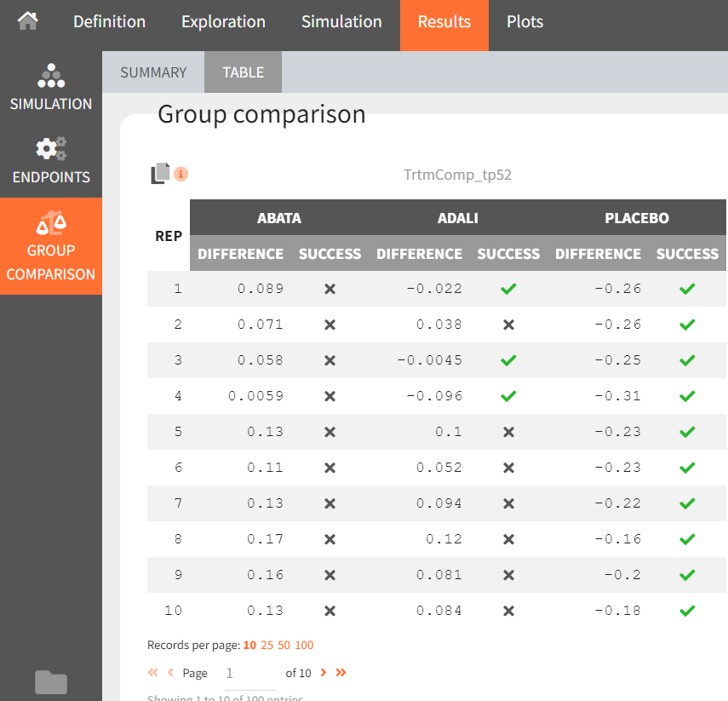Show 50 records per page
728x701 pixels.
[284, 645]
